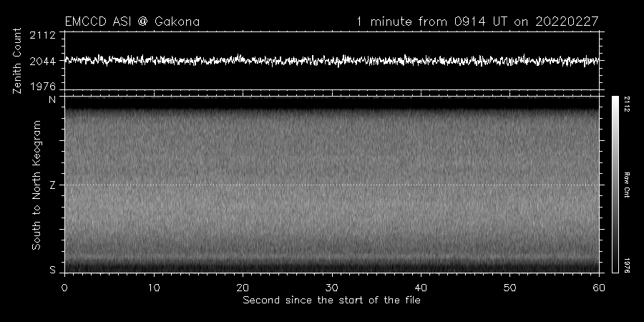Click the 2112 label at colorbar top
The height and width of the screenshot is (322, 644).
tap(626, 104)
